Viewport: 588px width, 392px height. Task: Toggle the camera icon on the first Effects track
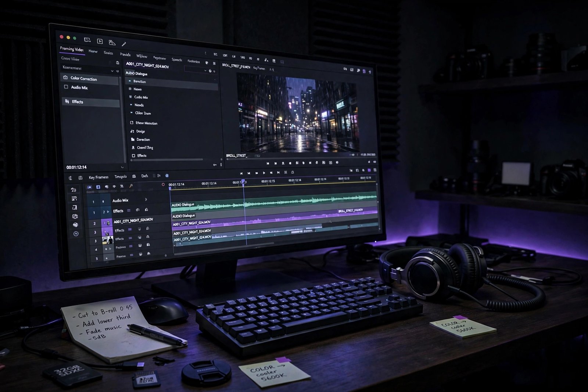coord(137,210)
